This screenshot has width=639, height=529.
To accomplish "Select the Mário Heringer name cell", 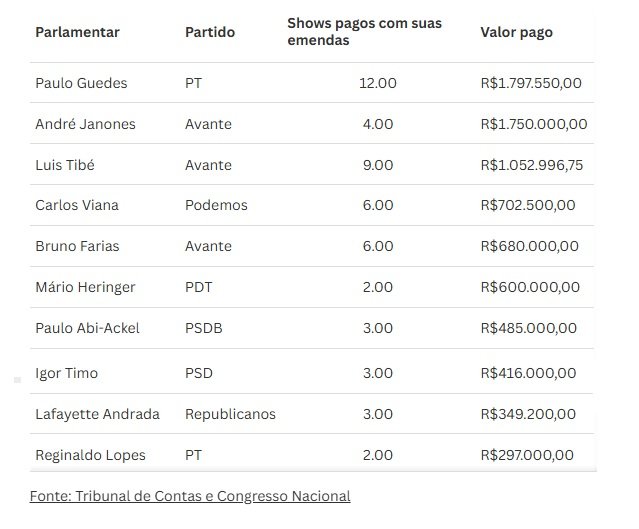I will point(84,287).
